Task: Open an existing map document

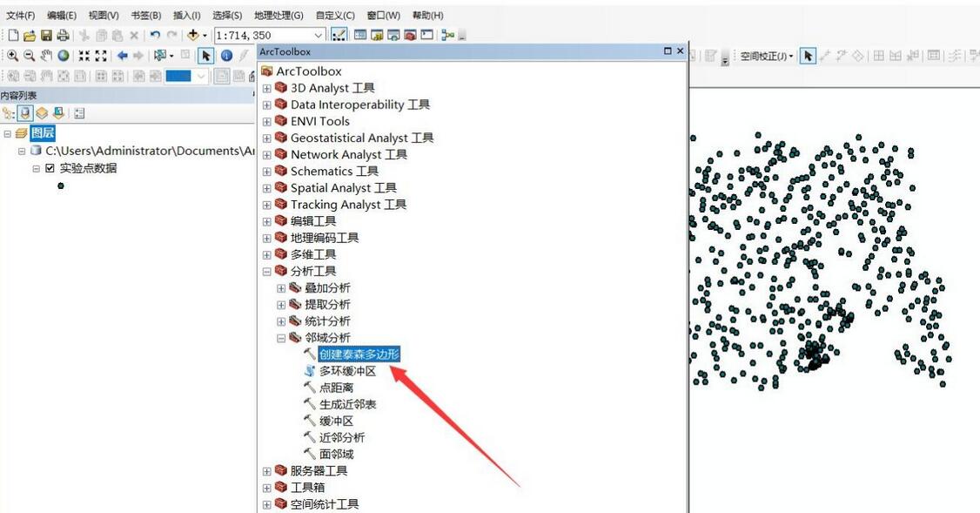Action: coord(30,36)
